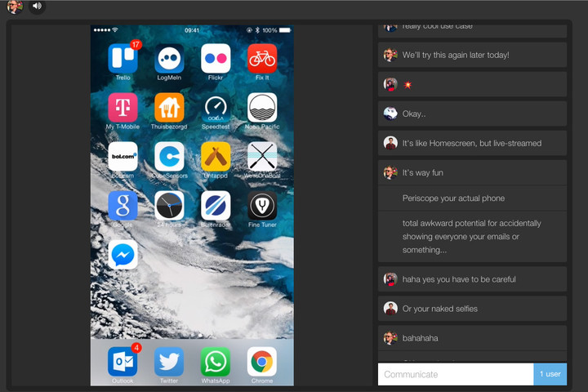Image resolution: width=588 pixels, height=392 pixels.
Task: Click the Outlook 4 notification badge
Action: click(x=136, y=348)
